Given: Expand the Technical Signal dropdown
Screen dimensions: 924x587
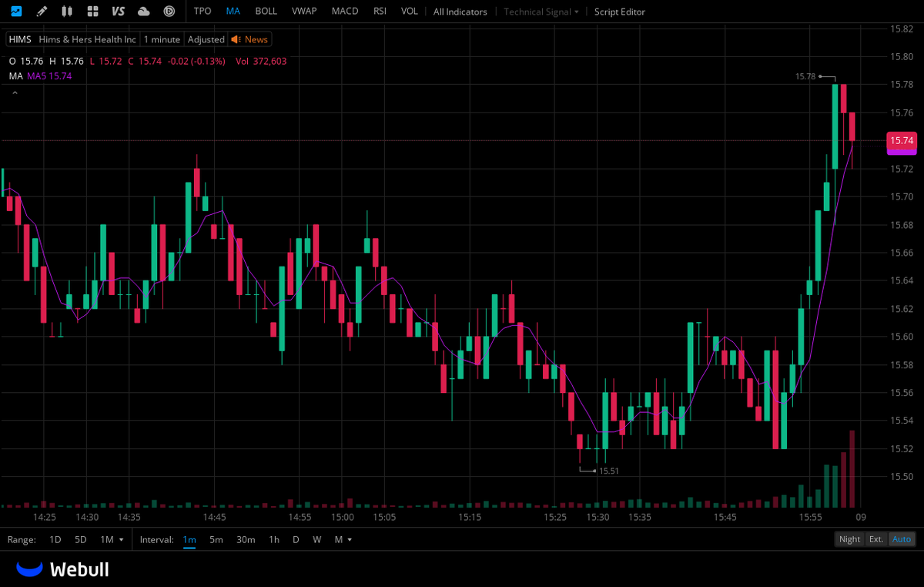Looking at the screenshot, I should [x=541, y=12].
